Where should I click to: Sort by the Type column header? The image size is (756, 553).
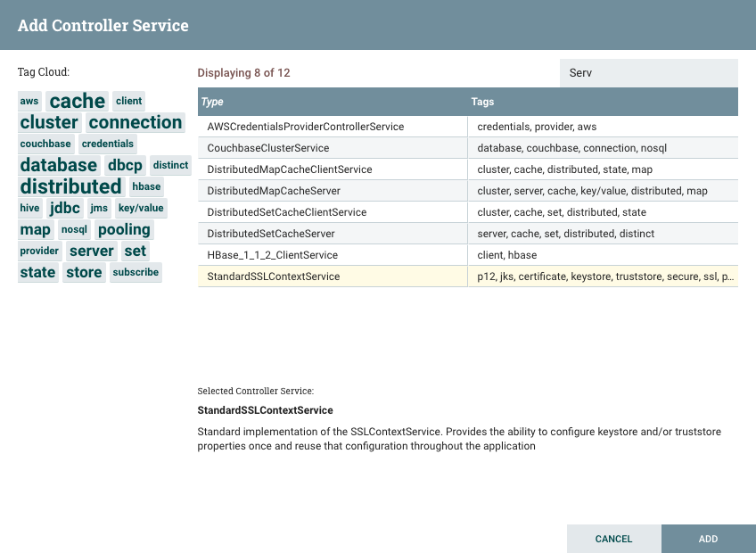333,102
